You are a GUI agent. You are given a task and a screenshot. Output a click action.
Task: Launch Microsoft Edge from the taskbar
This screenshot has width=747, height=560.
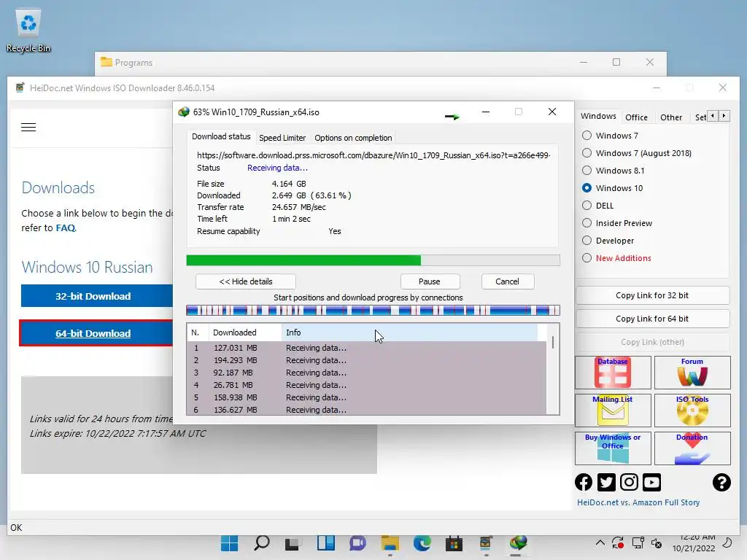pyautogui.click(x=422, y=542)
